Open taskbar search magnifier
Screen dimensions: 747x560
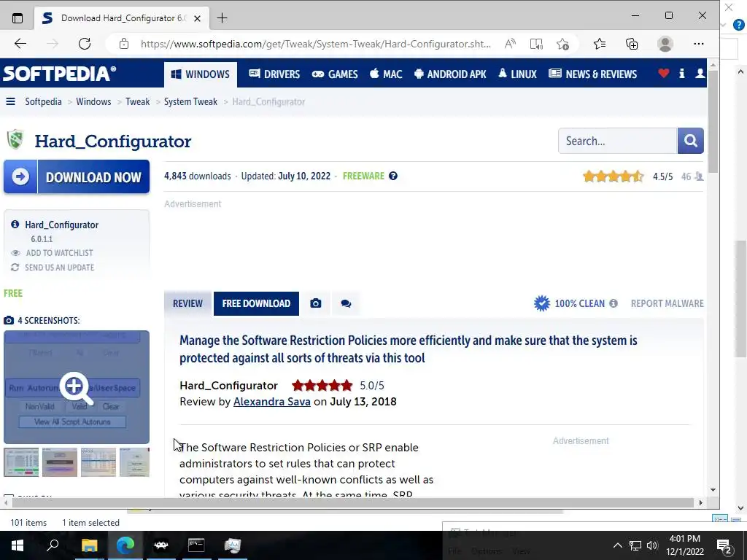tap(53, 545)
